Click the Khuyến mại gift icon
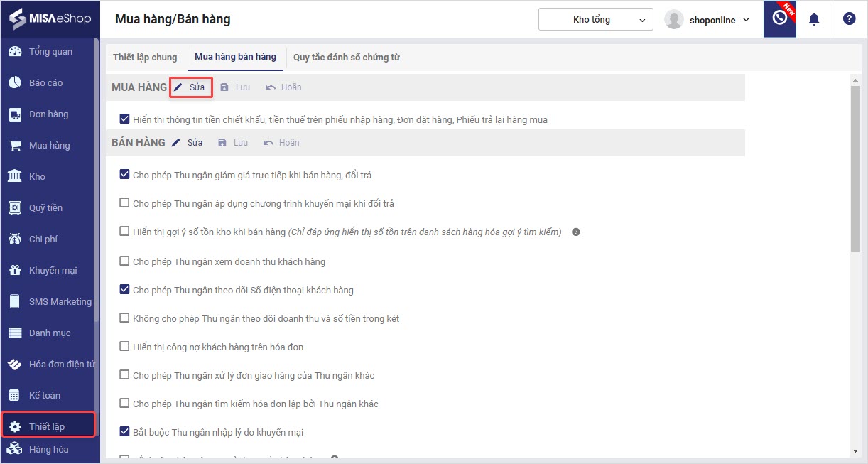 pos(14,271)
